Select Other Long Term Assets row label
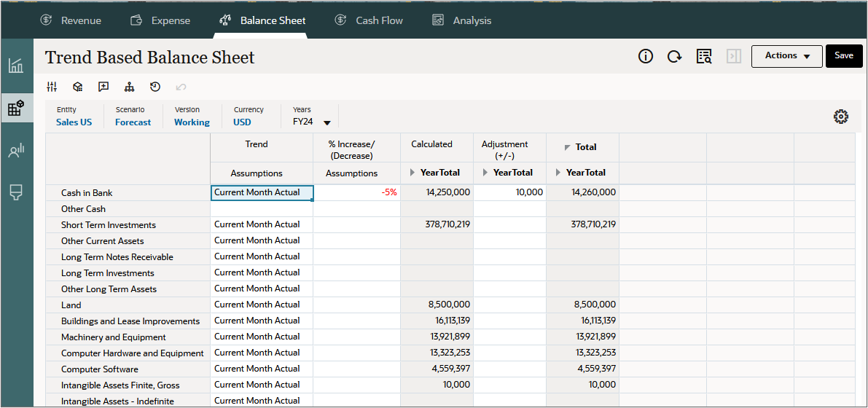Image resolution: width=868 pixels, height=408 pixels. pyautogui.click(x=109, y=289)
